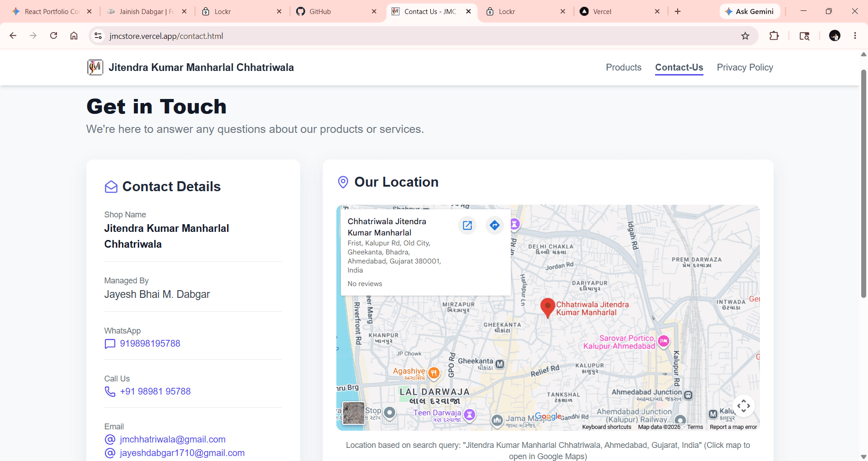Reload the page with the refresh icon
Image resolution: width=868 pixels, height=461 pixels.
[x=53, y=36]
